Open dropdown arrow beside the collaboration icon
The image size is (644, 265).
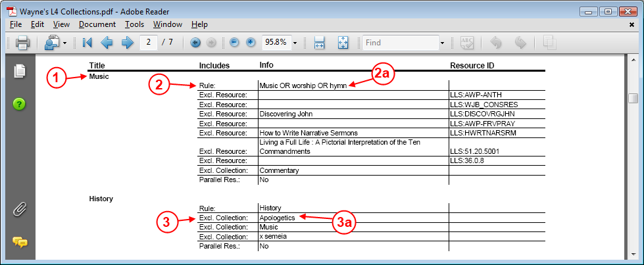coord(65,43)
